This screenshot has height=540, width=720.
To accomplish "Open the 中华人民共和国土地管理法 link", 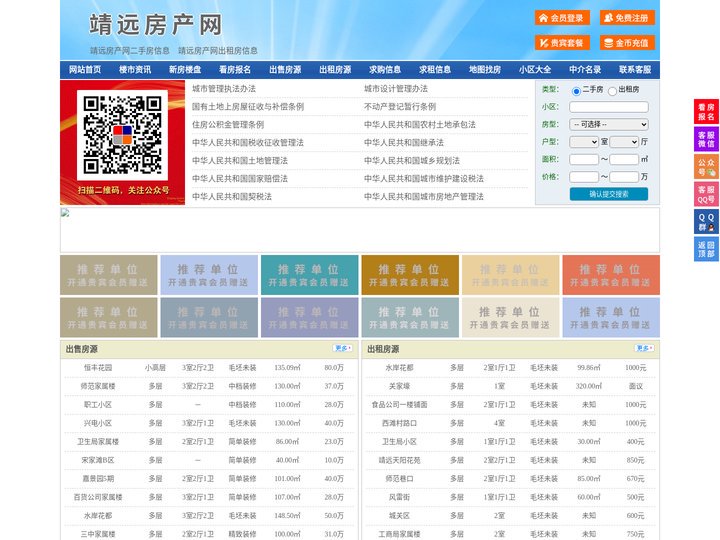I will click(x=240, y=160).
